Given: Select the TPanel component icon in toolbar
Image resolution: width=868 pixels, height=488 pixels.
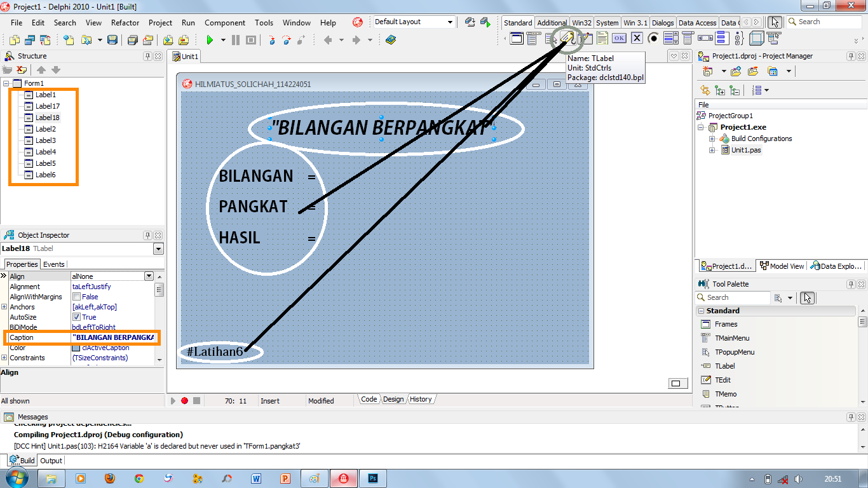Looking at the screenshot, I should [756, 38].
